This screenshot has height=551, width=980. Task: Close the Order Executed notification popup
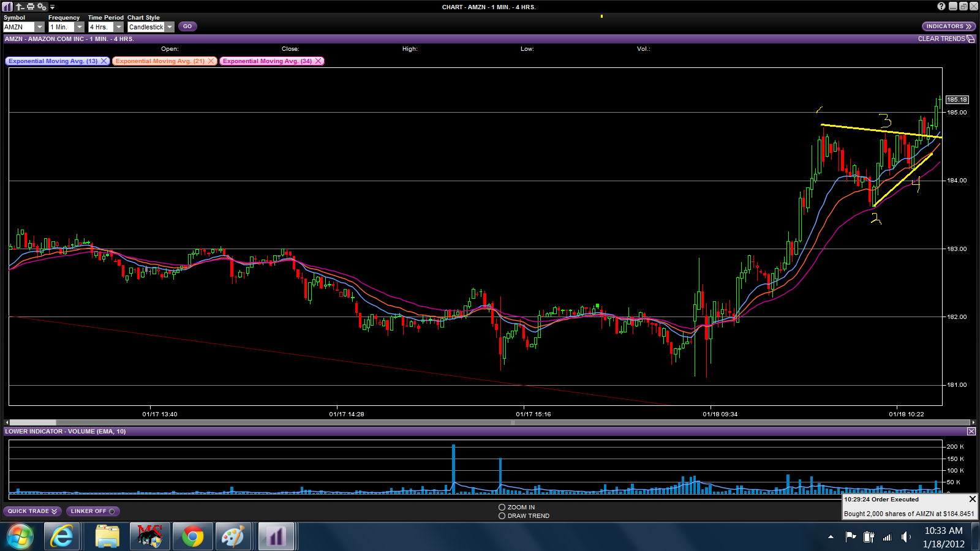pos(972,499)
